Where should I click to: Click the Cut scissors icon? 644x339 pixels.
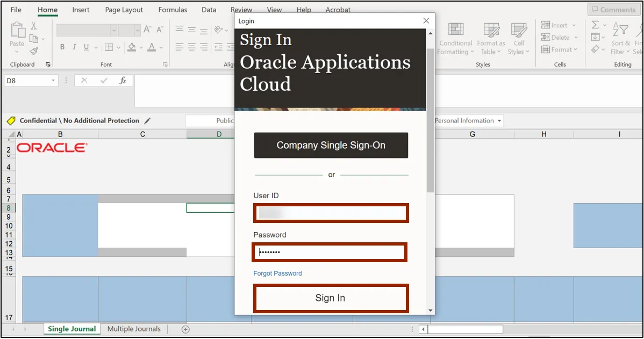(x=34, y=26)
